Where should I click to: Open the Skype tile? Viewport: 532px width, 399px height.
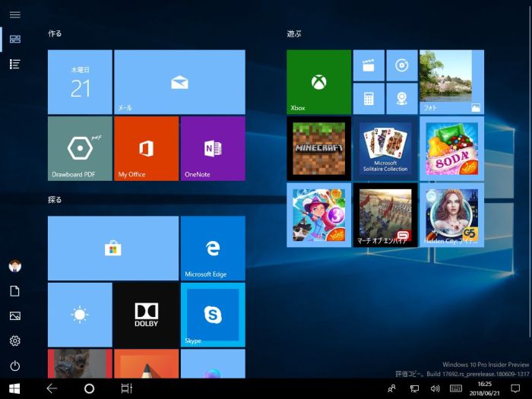click(213, 314)
